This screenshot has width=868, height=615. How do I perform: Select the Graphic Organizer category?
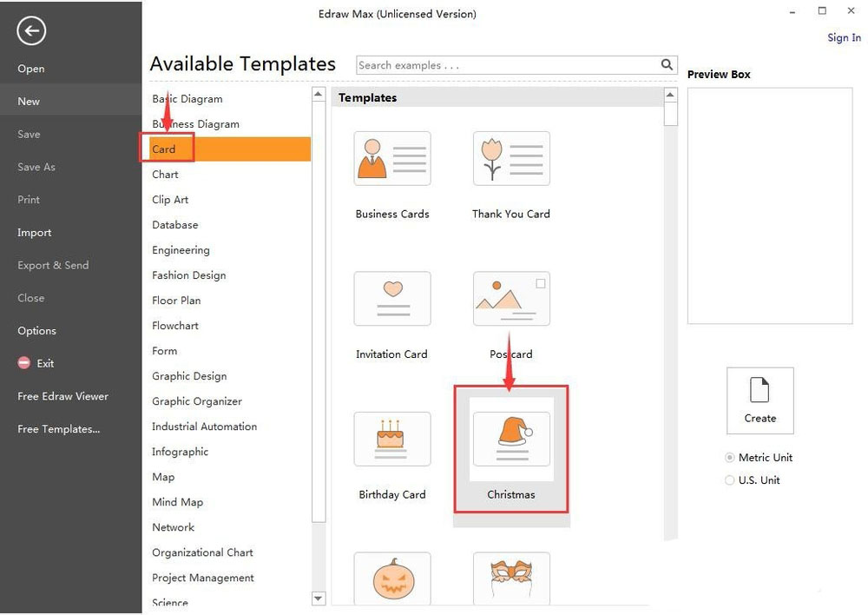coord(197,401)
